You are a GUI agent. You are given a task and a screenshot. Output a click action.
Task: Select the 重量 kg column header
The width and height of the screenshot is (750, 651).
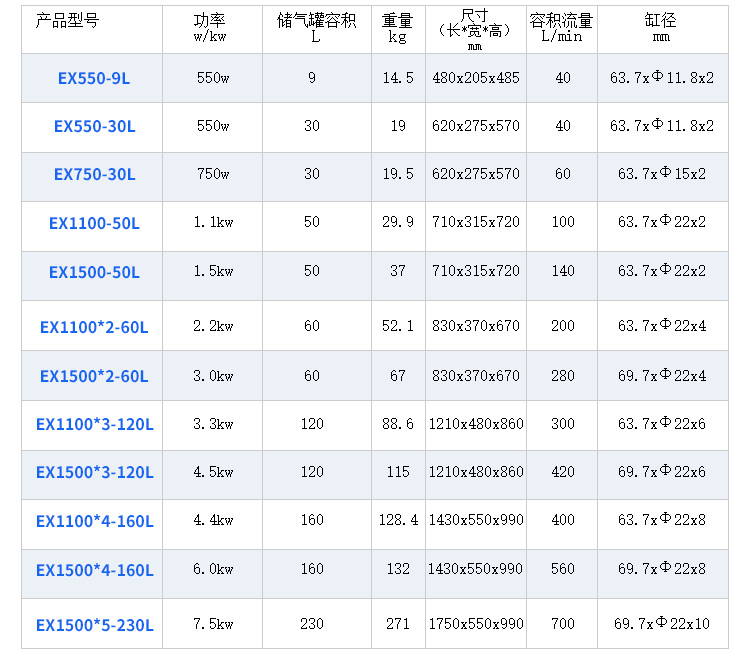pyautogui.click(x=397, y=29)
